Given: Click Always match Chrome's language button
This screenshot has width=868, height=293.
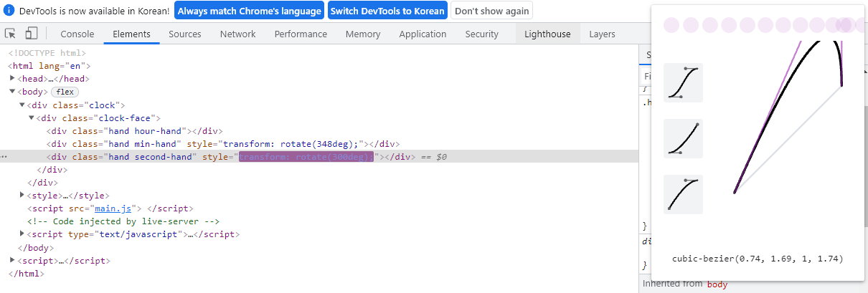Looking at the screenshot, I should click(x=249, y=11).
